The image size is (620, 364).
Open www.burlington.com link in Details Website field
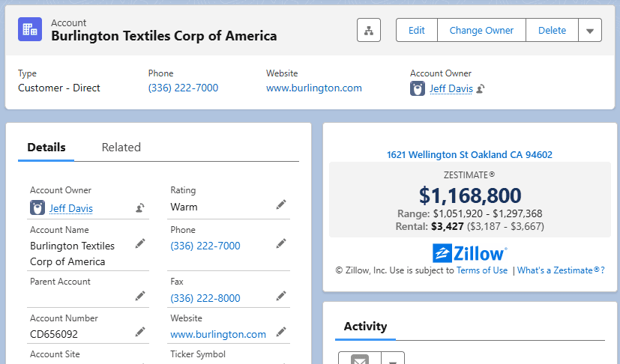(x=218, y=334)
